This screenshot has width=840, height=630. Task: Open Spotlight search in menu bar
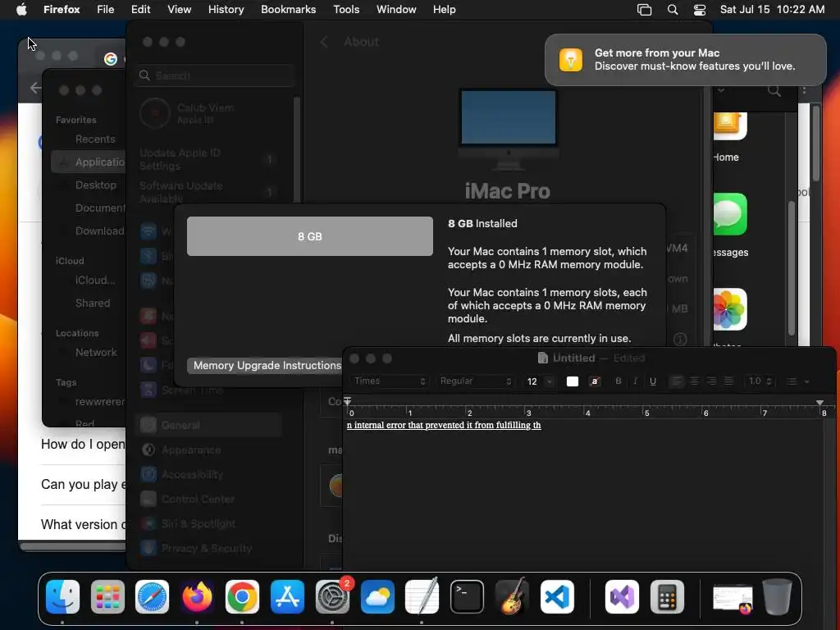[673, 10]
